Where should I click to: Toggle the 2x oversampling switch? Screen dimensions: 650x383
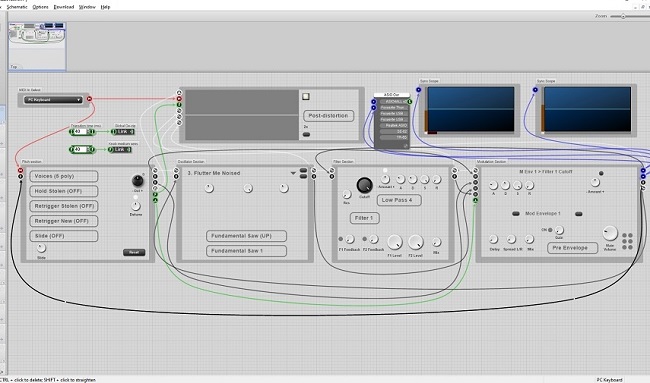point(306,134)
